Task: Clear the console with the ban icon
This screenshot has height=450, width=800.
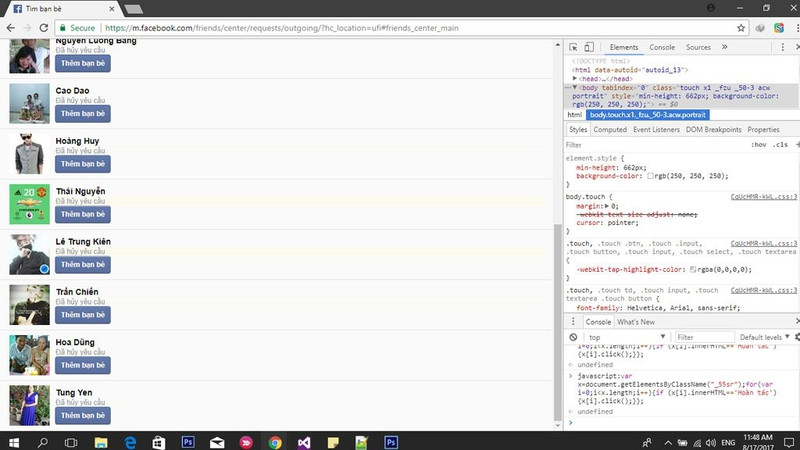Action: point(573,337)
